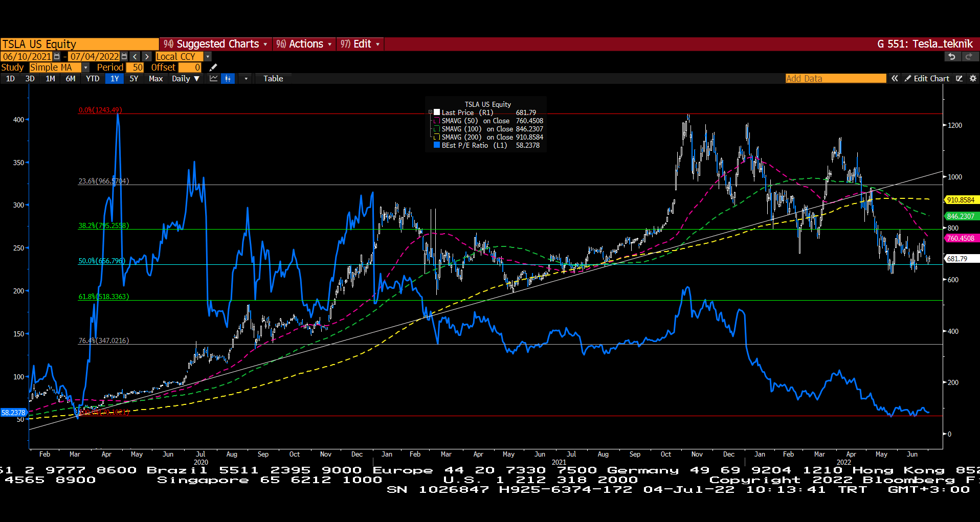Select the 1Y range tab
Image resolution: width=980 pixels, height=522 pixels.
[115, 79]
